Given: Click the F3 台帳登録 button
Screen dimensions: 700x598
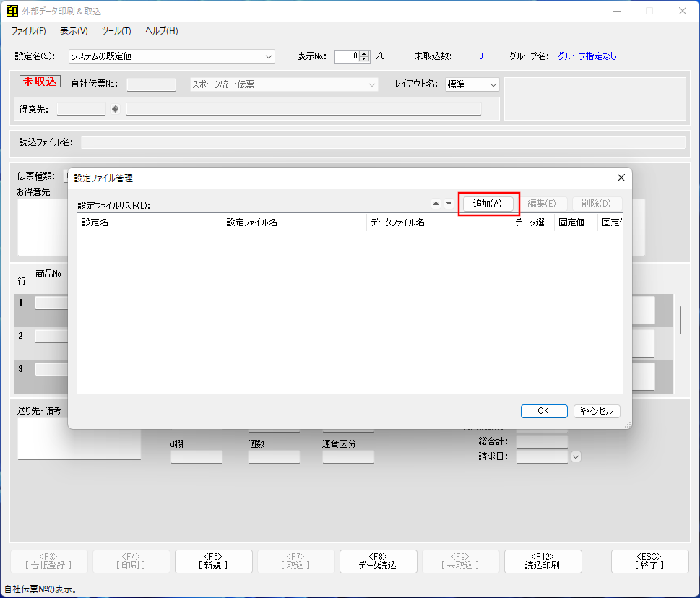Looking at the screenshot, I should [x=48, y=561].
